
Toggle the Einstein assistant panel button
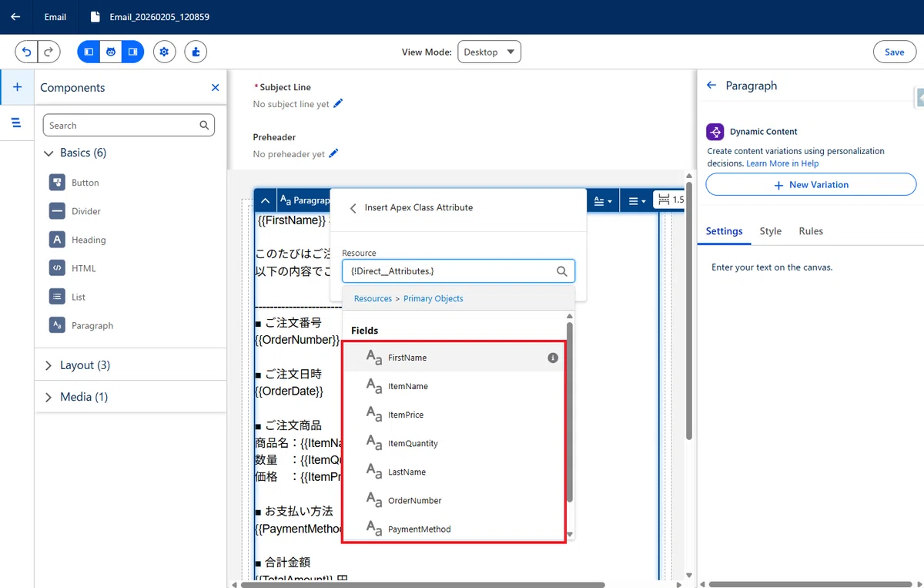tap(111, 52)
